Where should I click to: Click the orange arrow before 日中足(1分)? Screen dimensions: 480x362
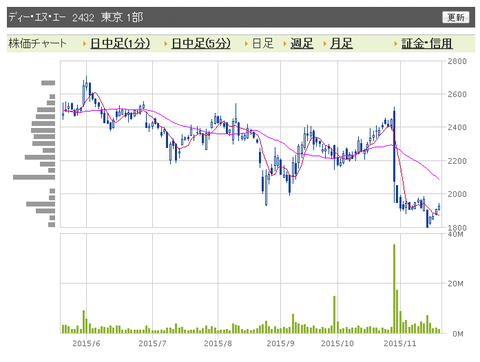[x=85, y=44]
